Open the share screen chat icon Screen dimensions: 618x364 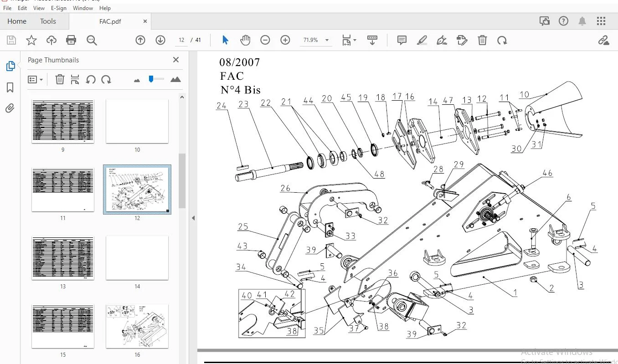544,21
